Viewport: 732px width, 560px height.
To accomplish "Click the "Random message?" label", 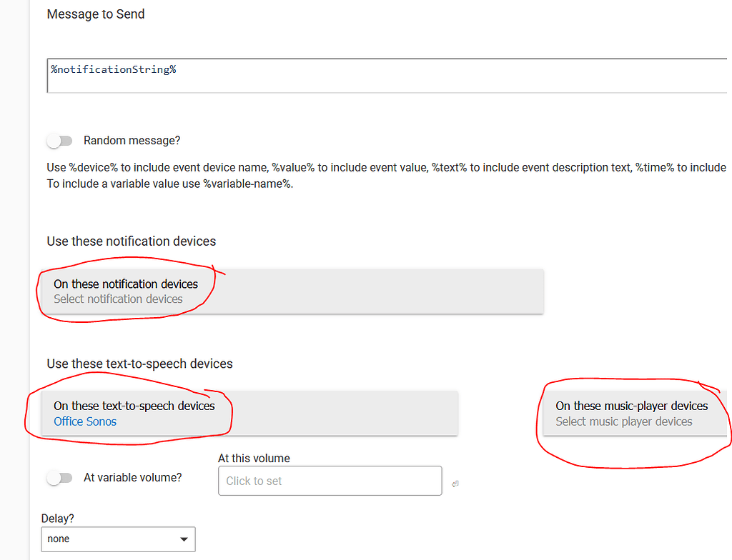I will pyautogui.click(x=132, y=141).
